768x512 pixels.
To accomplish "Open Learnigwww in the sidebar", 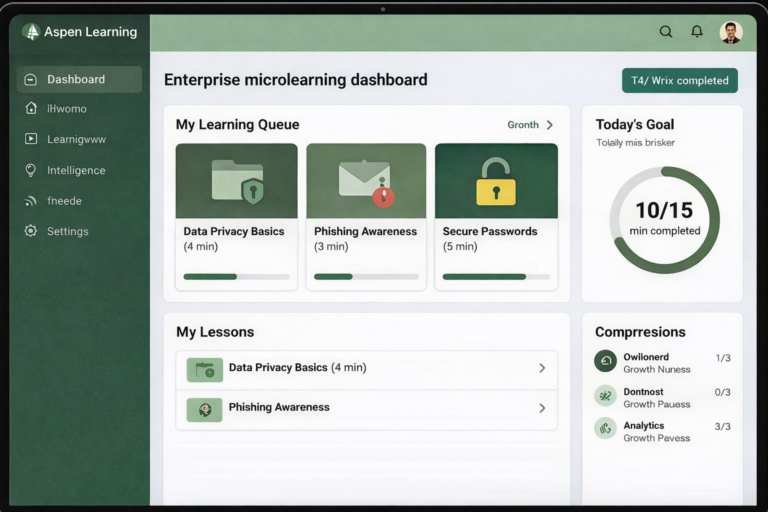I will tap(76, 139).
